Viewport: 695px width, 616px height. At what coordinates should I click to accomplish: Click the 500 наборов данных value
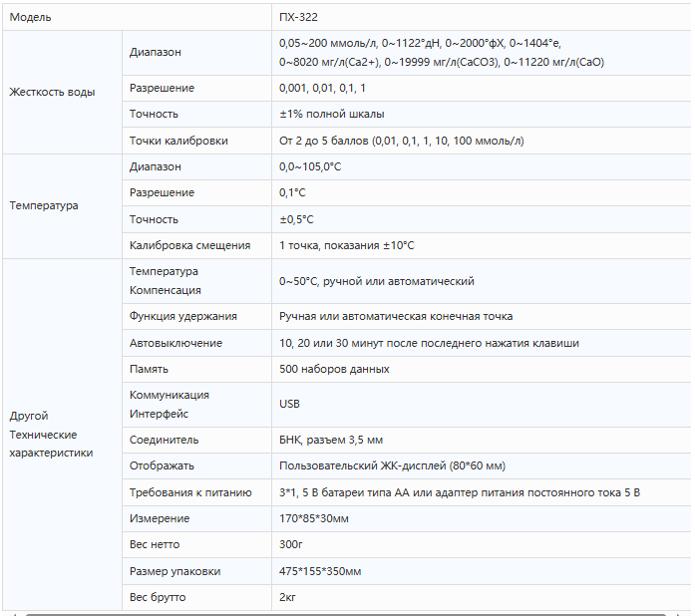(x=334, y=369)
